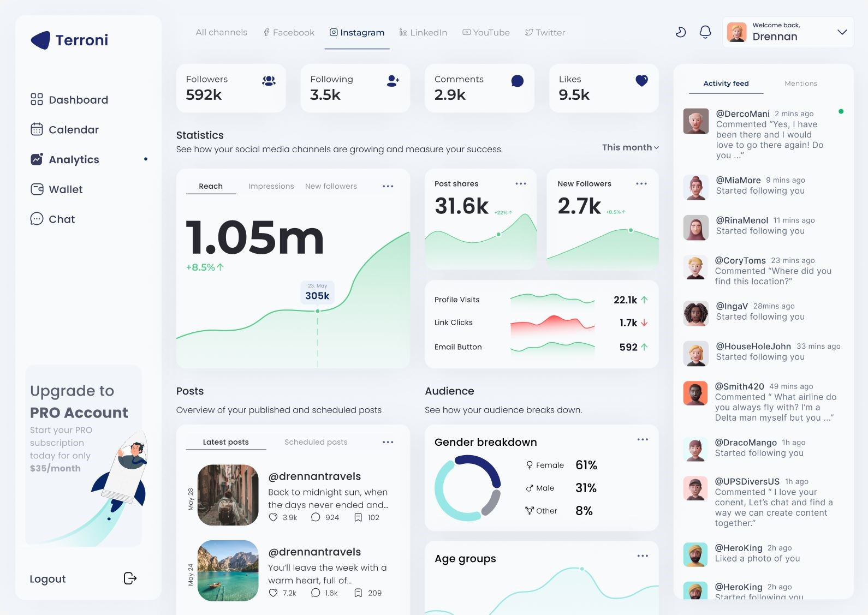This screenshot has width=868, height=615.
Task: Open Dashboard from sidebar
Action: click(69, 100)
